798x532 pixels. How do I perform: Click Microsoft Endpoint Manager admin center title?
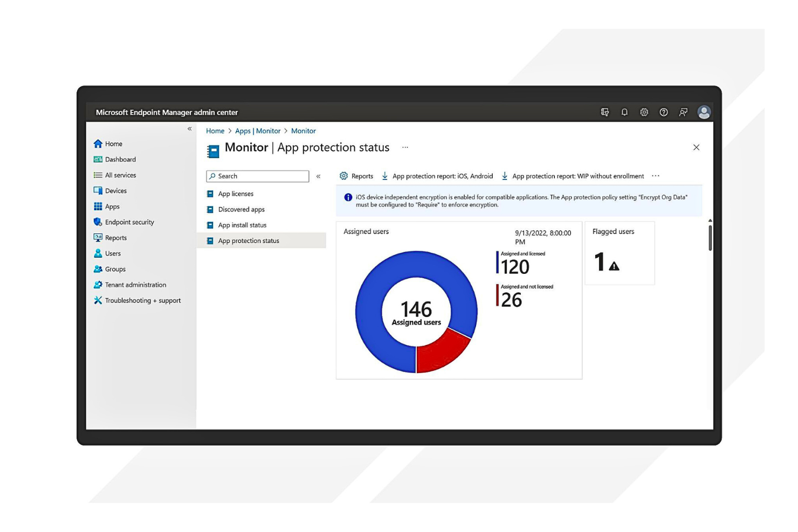167,113
